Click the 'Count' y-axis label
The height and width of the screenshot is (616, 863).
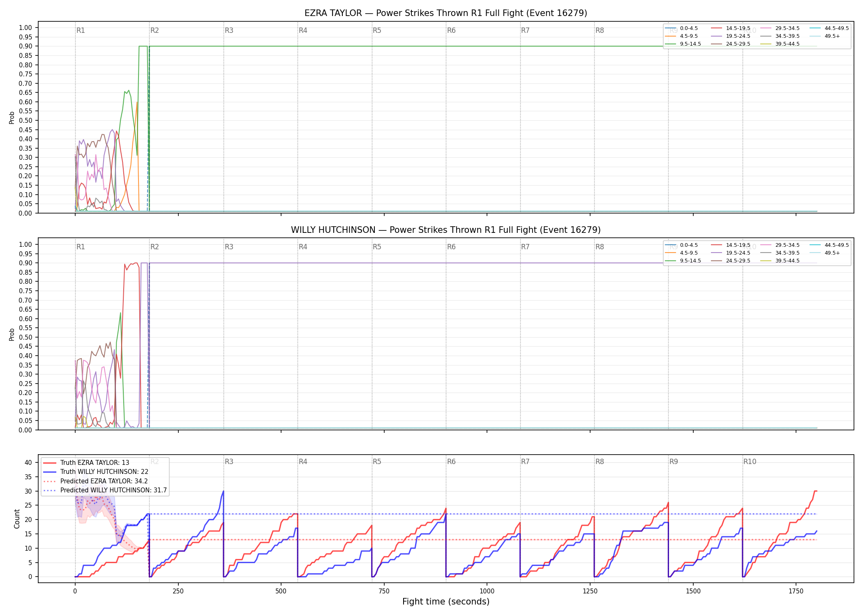coord(17,519)
